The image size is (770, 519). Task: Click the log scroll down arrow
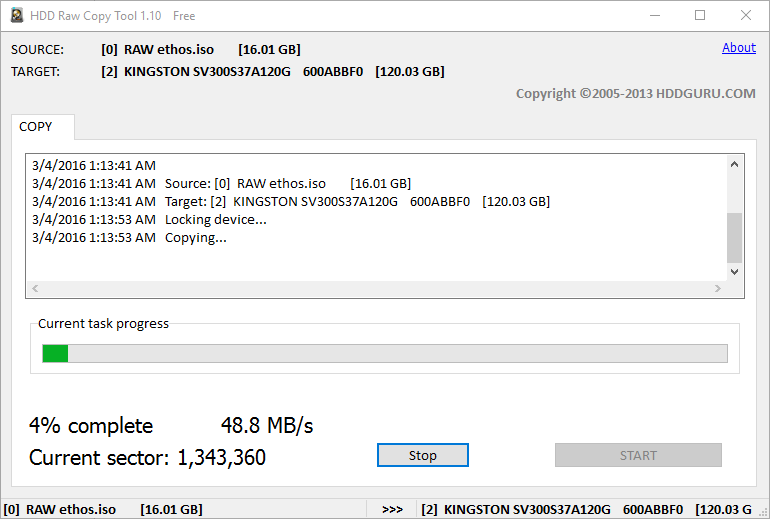click(735, 272)
